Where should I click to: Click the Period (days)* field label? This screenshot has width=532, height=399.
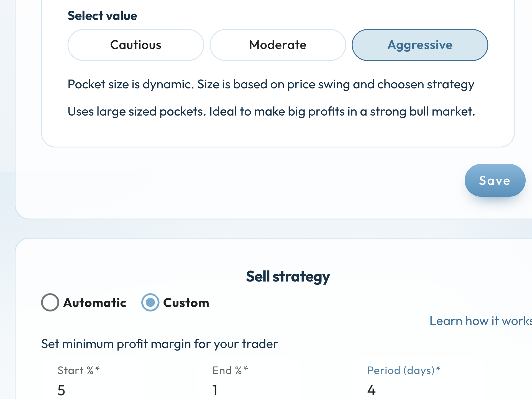tap(404, 370)
